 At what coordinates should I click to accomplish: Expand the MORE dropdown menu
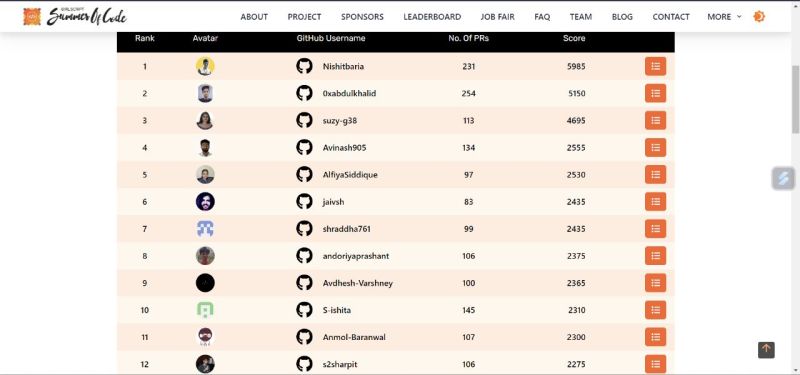724,17
